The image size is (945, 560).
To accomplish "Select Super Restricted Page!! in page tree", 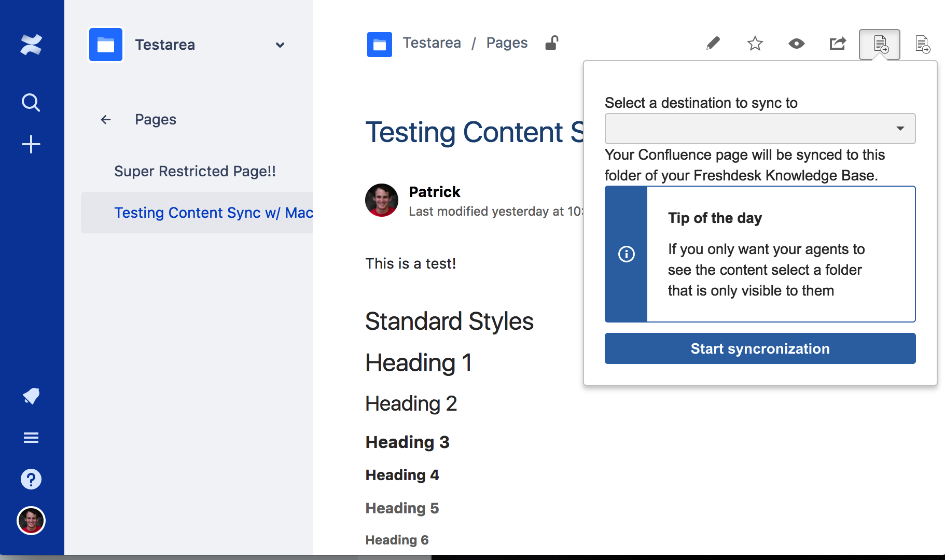I will click(195, 171).
